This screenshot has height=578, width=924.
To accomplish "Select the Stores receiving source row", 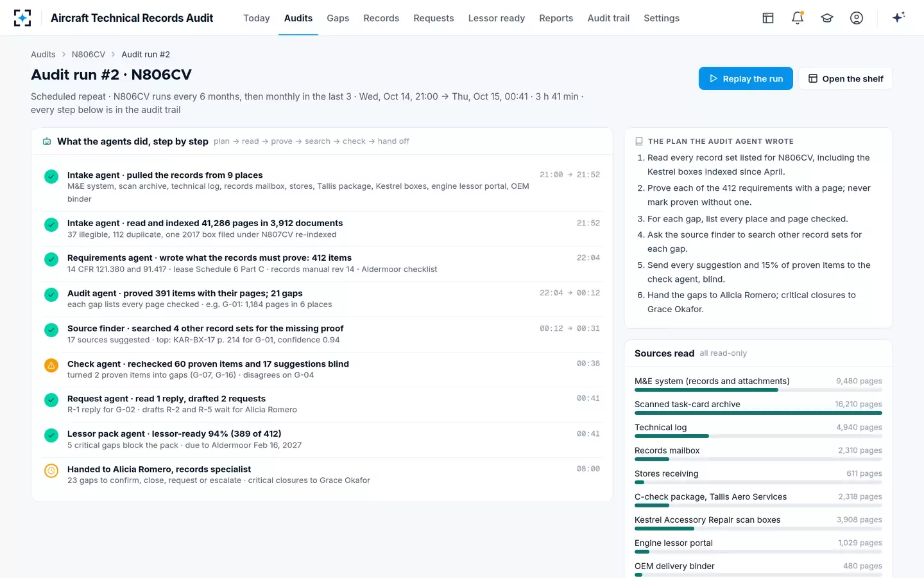I will pos(758,477).
